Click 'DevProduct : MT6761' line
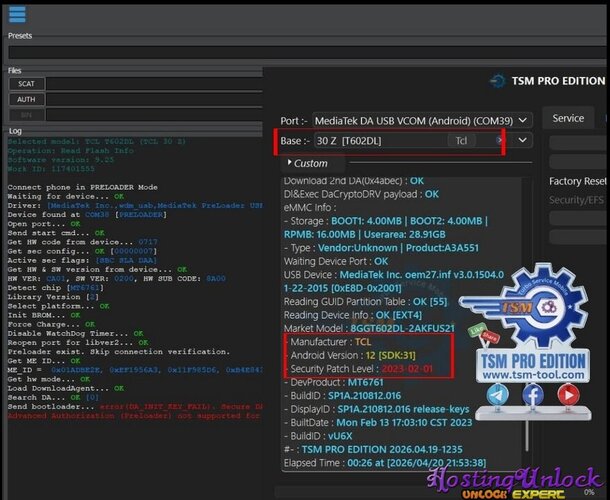610x500 pixels. pos(336,382)
